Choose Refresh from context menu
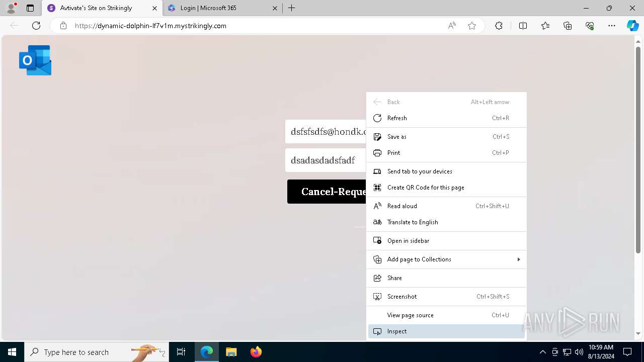 [x=446, y=118]
